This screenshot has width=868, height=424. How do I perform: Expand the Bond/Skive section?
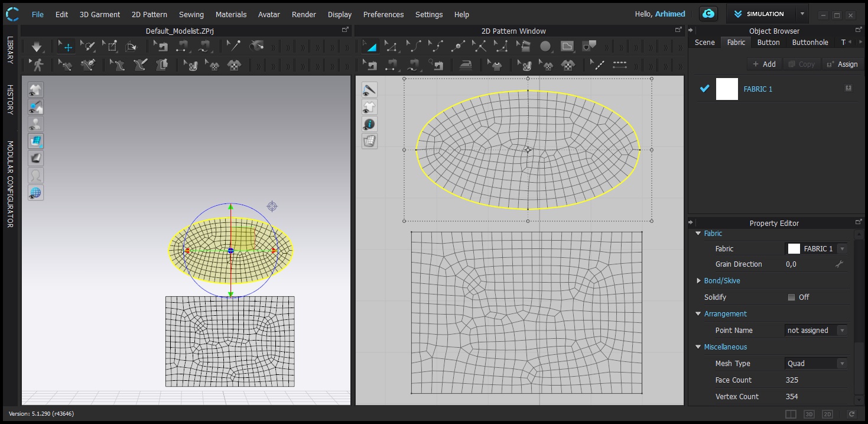tap(699, 281)
